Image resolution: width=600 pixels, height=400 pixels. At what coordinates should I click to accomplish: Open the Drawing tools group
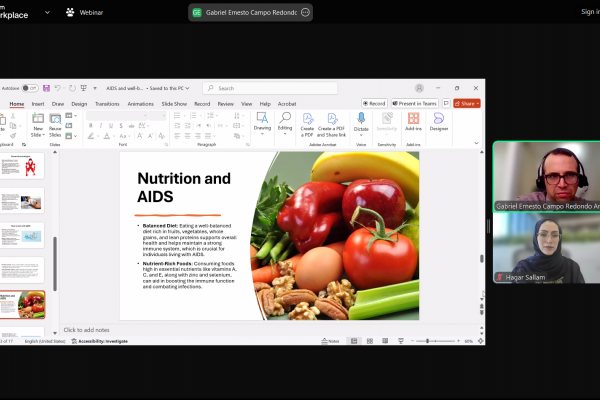click(262, 121)
